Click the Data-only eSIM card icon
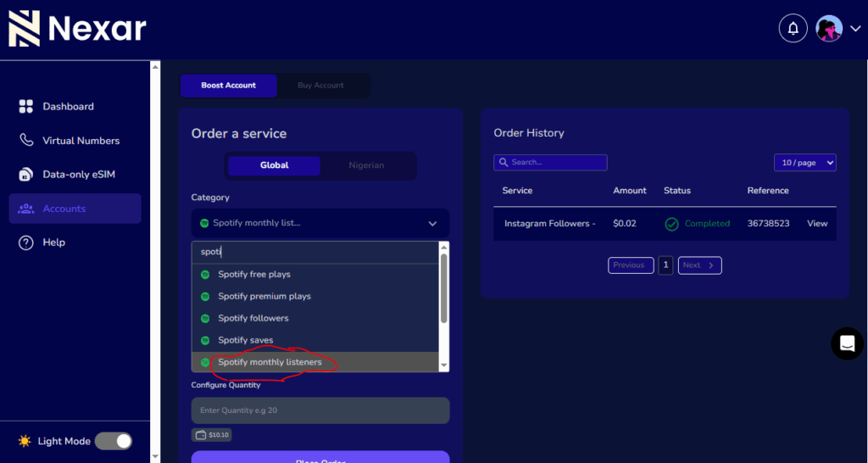The height and width of the screenshot is (463, 868). [x=25, y=175]
